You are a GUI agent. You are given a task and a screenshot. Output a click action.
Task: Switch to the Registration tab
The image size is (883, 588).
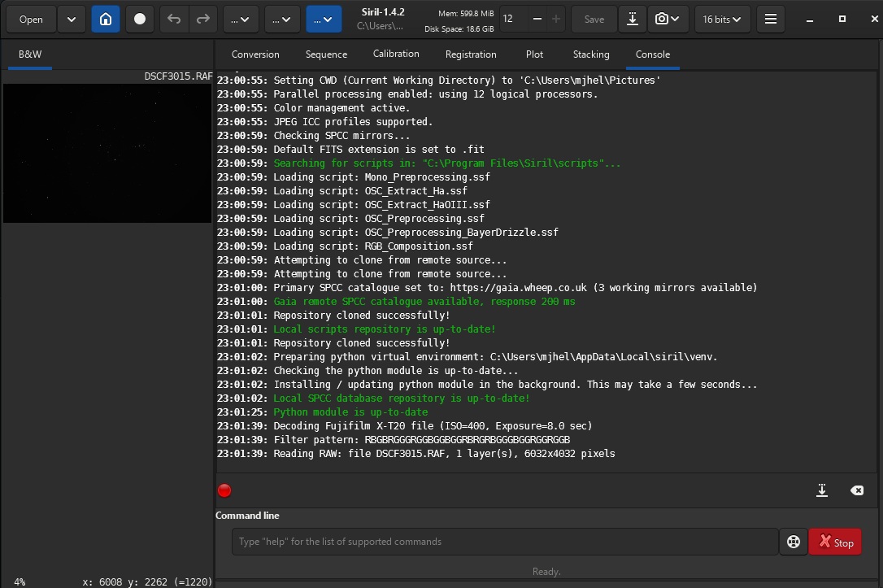(471, 54)
